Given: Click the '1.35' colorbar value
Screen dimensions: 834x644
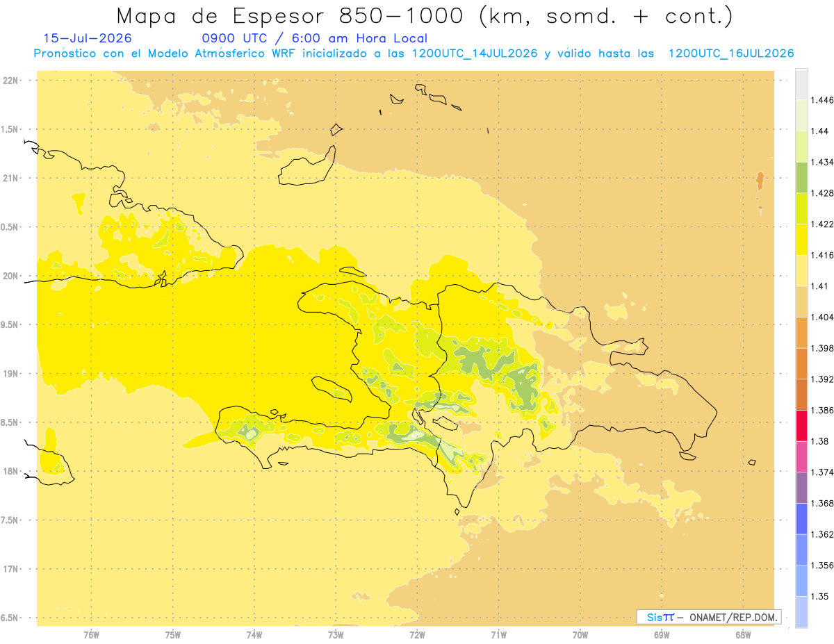Looking at the screenshot, I should point(821,596).
